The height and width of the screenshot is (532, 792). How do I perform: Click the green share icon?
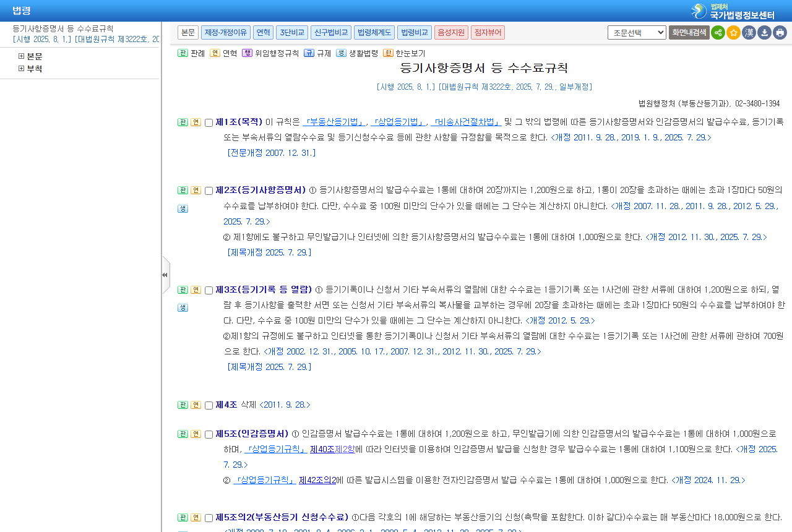click(718, 32)
